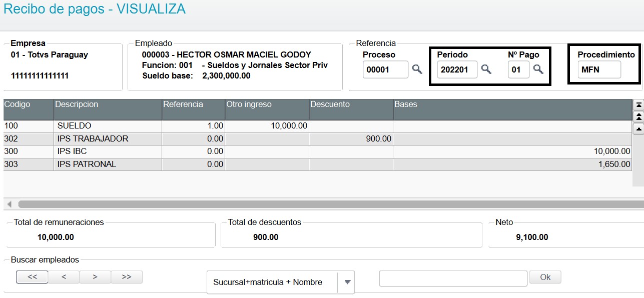The image size is (644, 298).
Task: Go to last employee with >> button
Action: point(127,277)
